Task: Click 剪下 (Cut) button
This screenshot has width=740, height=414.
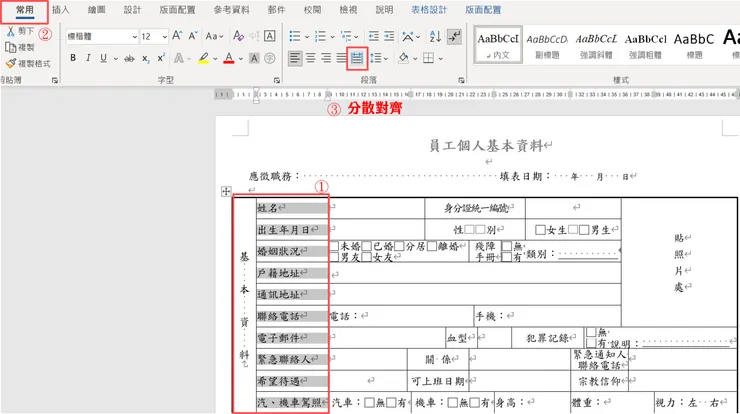Action: 20,32
